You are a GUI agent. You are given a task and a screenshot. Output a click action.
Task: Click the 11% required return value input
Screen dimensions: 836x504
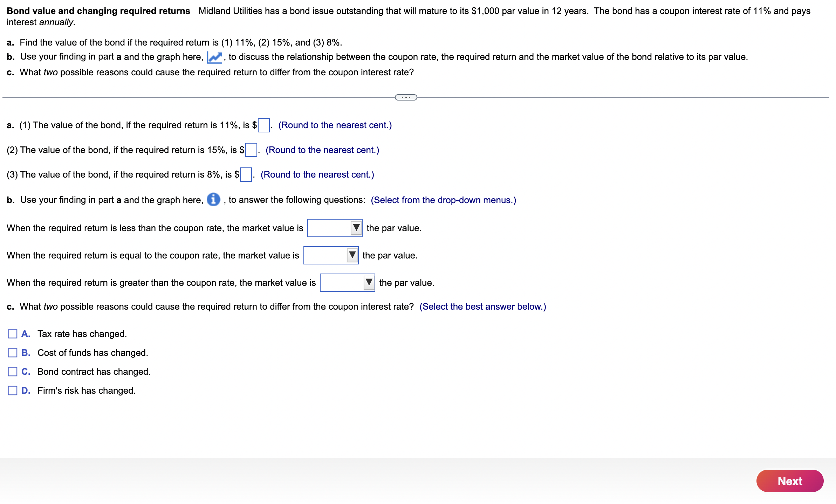263,125
